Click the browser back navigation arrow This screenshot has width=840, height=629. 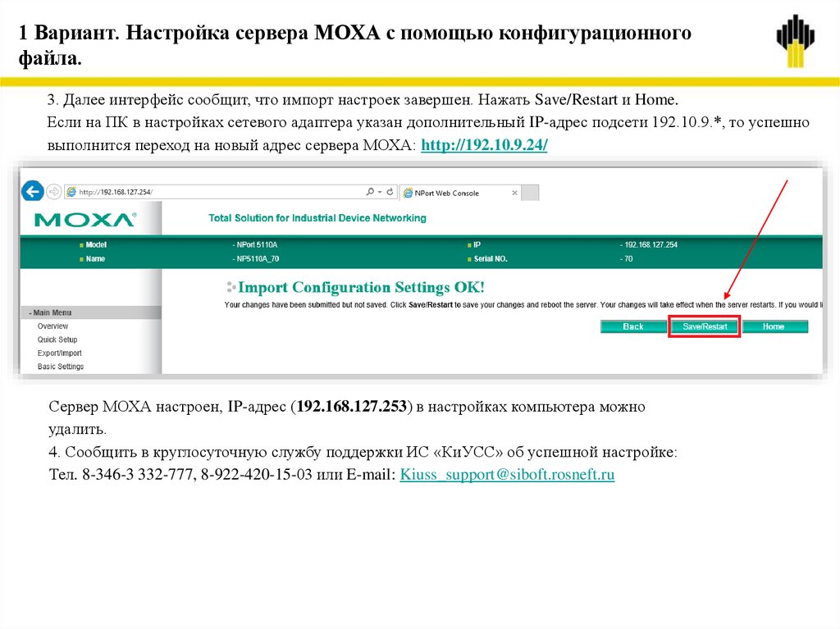(x=31, y=191)
